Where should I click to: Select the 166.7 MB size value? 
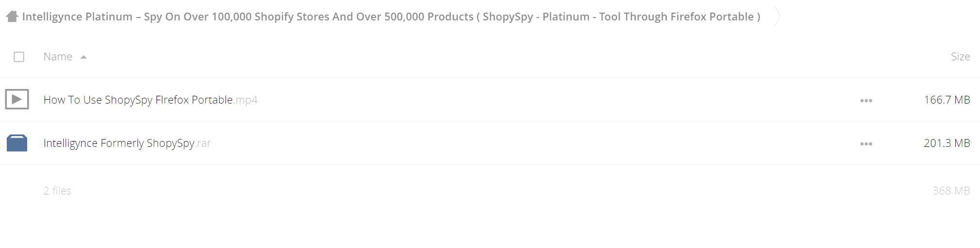tap(946, 100)
